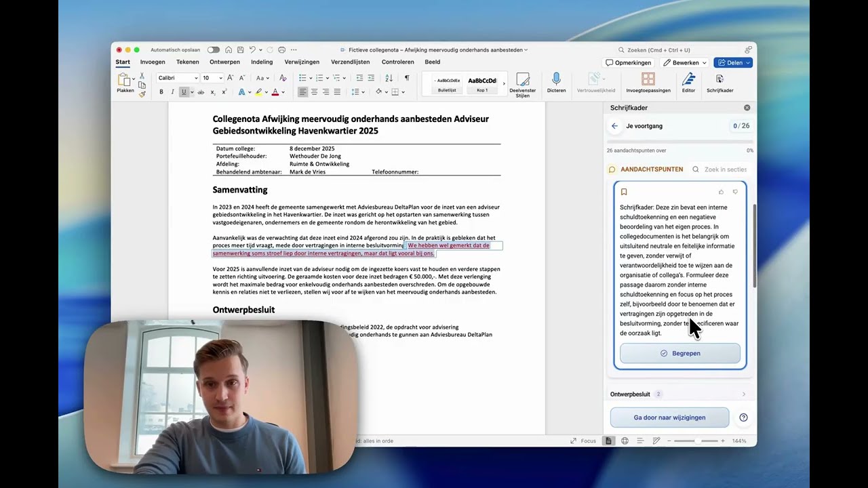
Task: Click the Save disk icon
Action: point(240,50)
